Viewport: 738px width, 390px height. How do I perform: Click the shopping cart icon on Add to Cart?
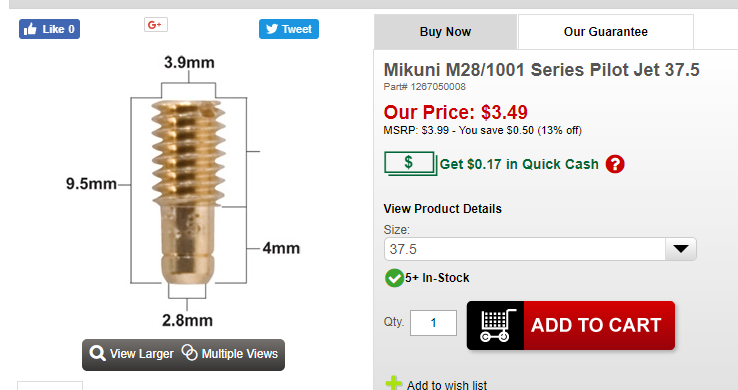[496, 326]
